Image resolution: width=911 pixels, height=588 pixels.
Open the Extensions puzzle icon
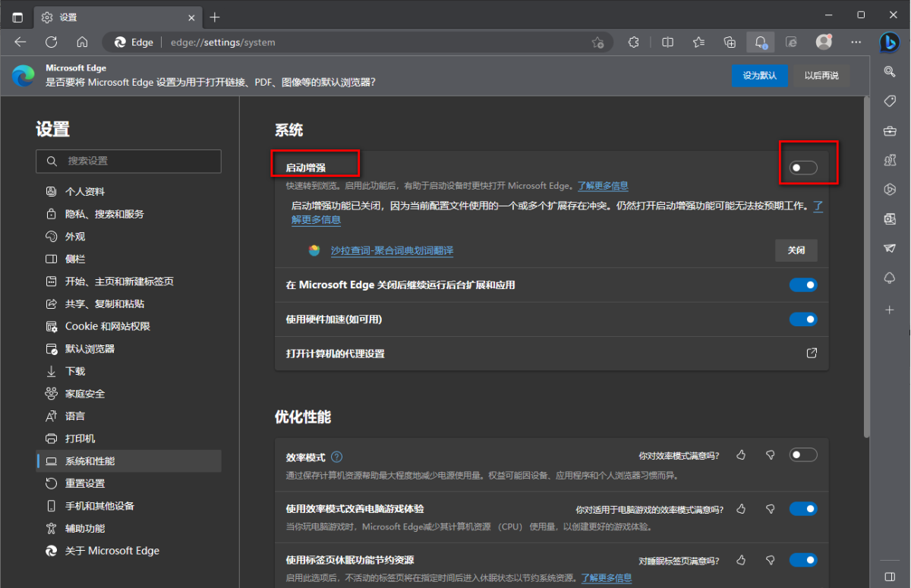click(634, 42)
